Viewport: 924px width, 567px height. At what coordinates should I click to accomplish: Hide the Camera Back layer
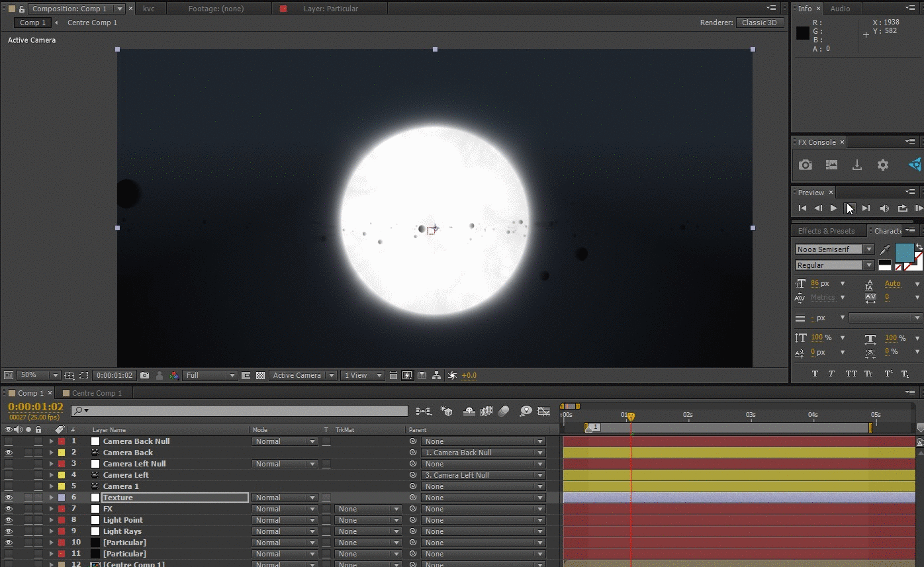pos(9,453)
